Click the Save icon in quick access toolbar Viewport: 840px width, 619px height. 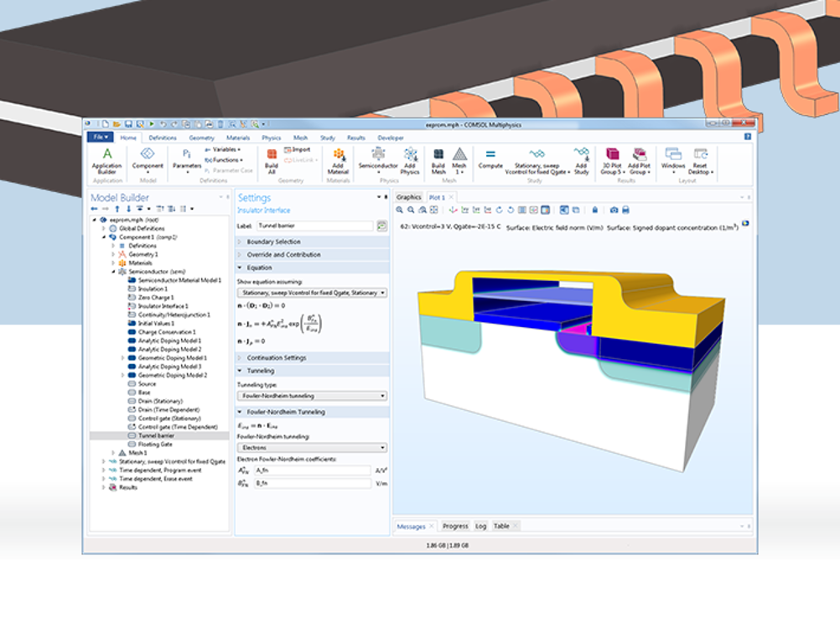point(128,124)
